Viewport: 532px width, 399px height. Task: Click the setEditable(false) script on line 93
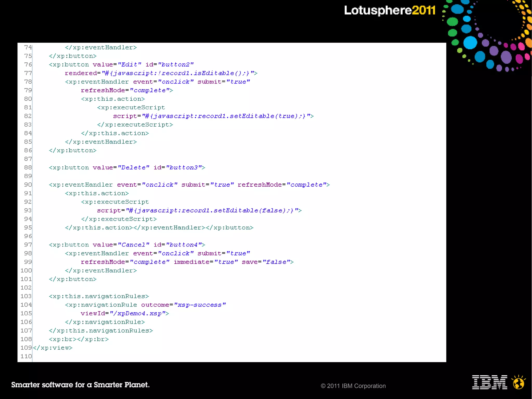(199, 210)
